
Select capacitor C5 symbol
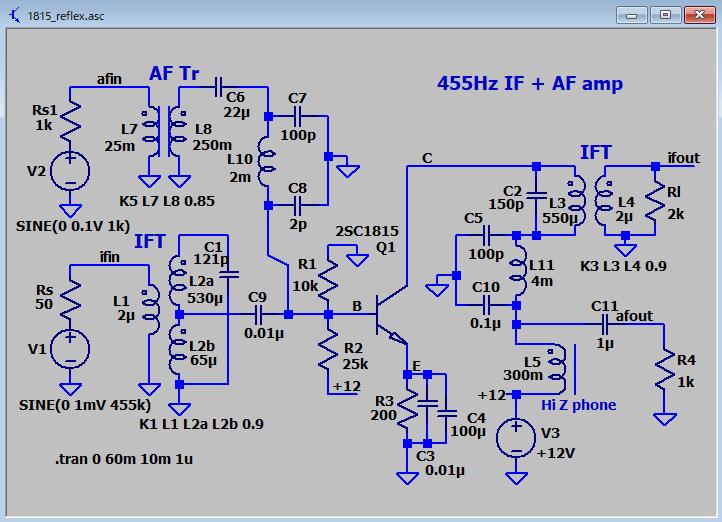coord(486,235)
